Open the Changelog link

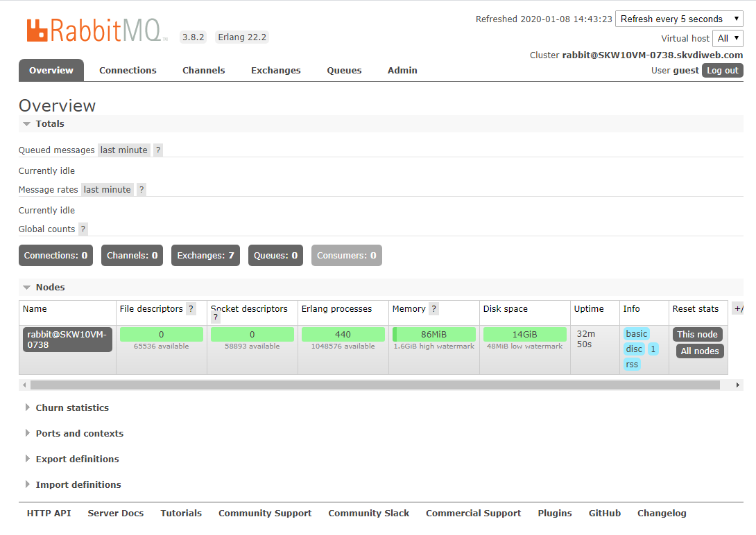[662, 513]
